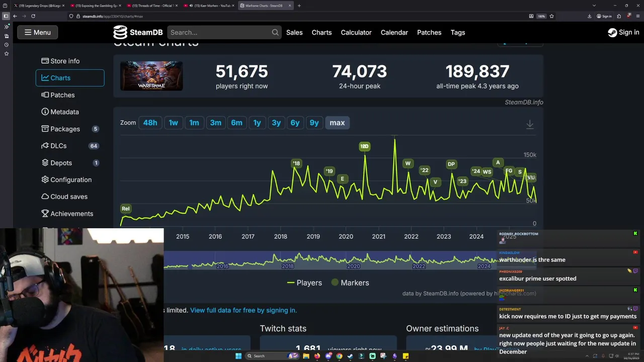This screenshot has height=362, width=644.
Task: Set chart zoom to 6y
Action: point(295,123)
